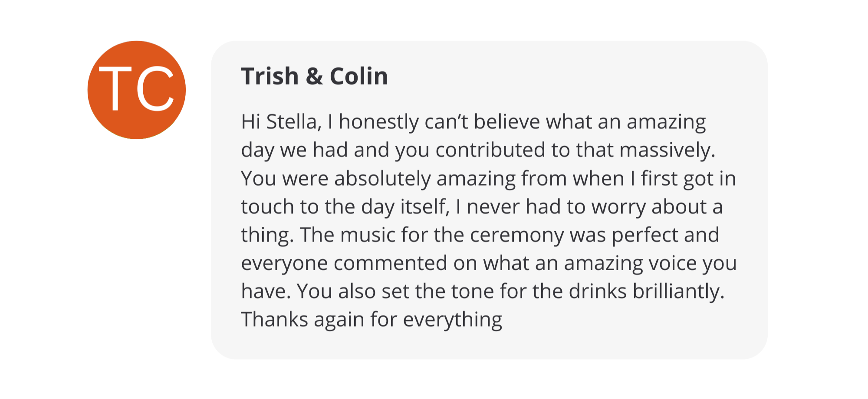Click 'Thanks again for everything' closing line
This screenshot has height=399, width=868.
(x=372, y=320)
